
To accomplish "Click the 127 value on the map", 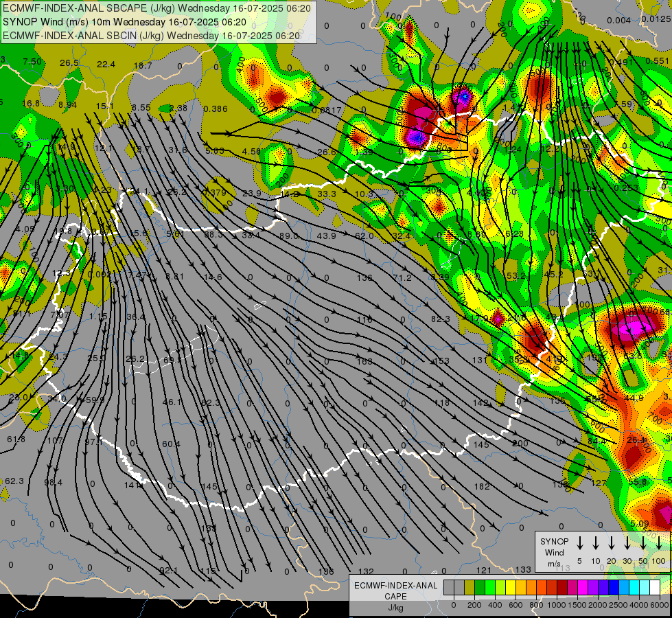I will click(599, 483).
